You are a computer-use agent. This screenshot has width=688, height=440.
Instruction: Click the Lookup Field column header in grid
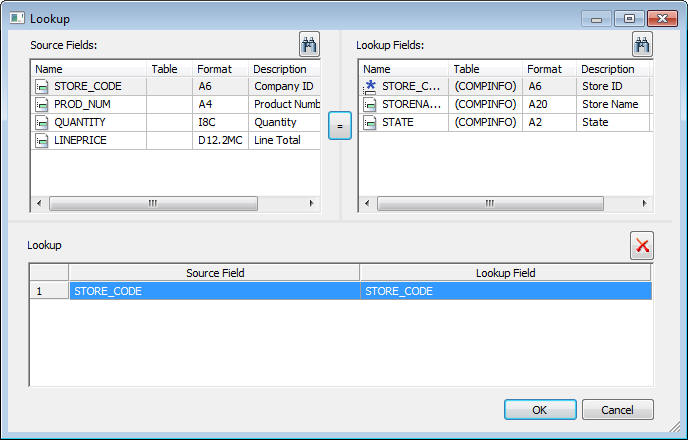click(505, 273)
